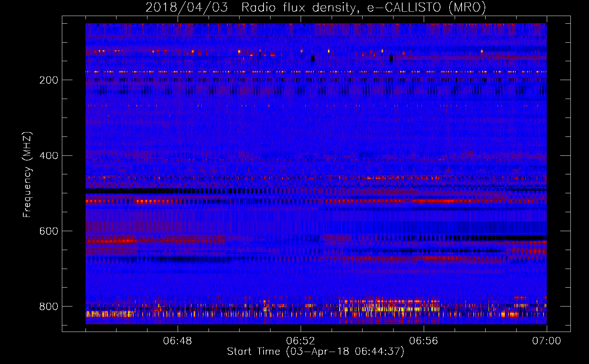Click the 06:52 time tick label
589x364 pixels.
click(x=301, y=341)
